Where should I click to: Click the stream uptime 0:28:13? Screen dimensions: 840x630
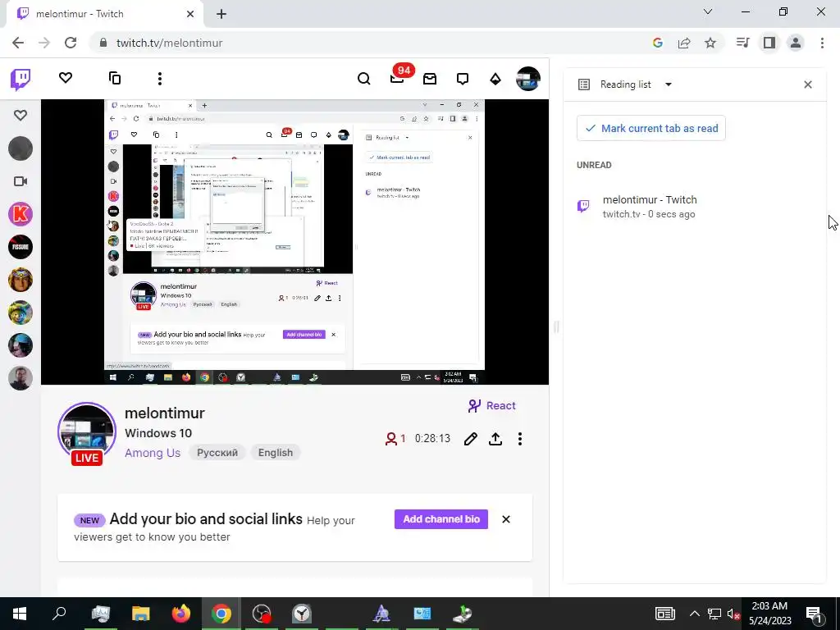432,439
